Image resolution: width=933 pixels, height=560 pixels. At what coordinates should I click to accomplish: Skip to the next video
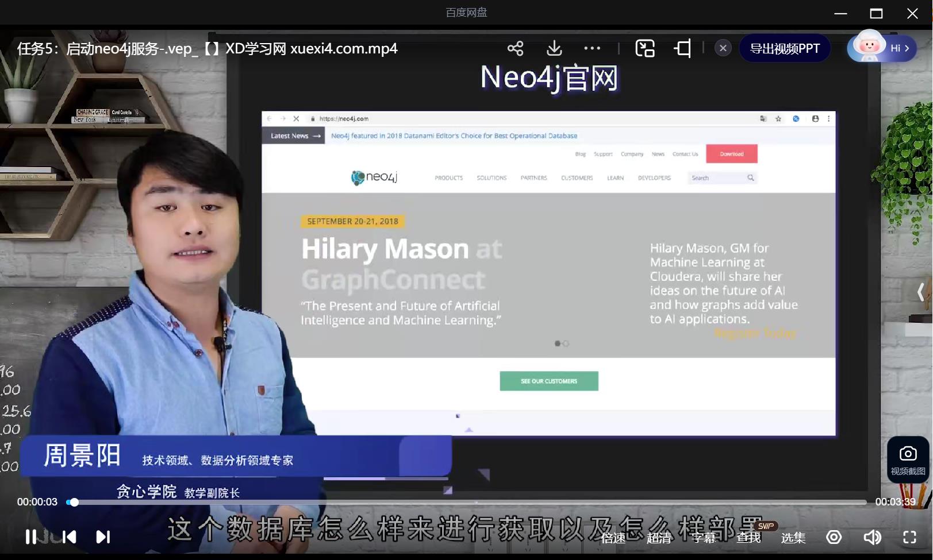(103, 536)
